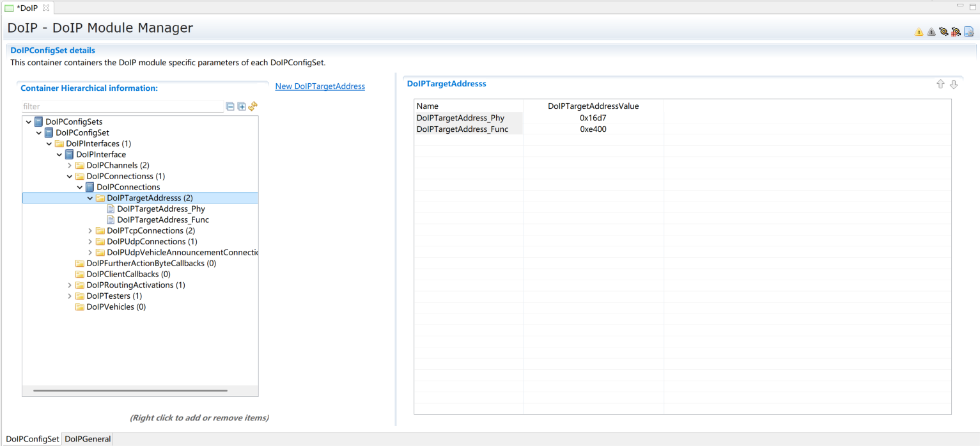Select the DoIPConfigSet bottom tab
Screen dimensions: 980x446
32,439
